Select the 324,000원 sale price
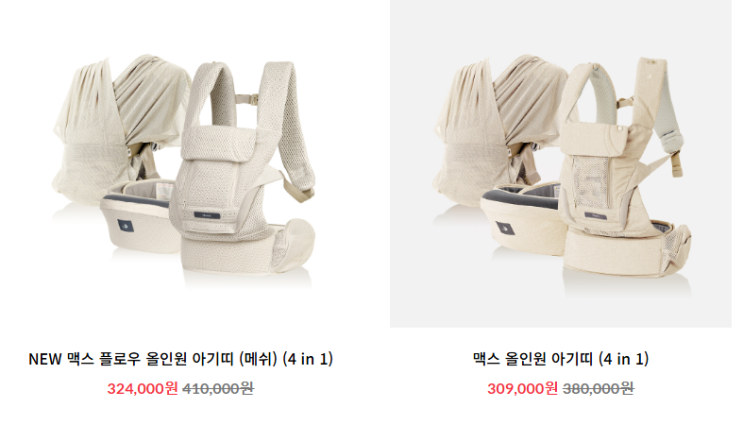Viewport: 743px width, 442px height. [142, 388]
